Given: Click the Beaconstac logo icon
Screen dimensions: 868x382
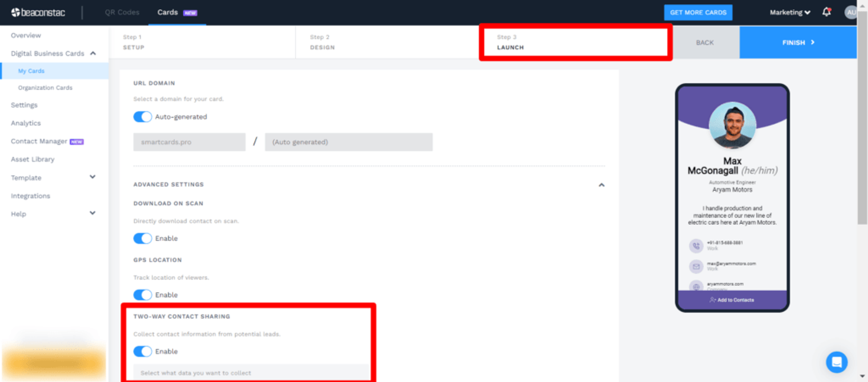Looking at the screenshot, I should click(16, 12).
